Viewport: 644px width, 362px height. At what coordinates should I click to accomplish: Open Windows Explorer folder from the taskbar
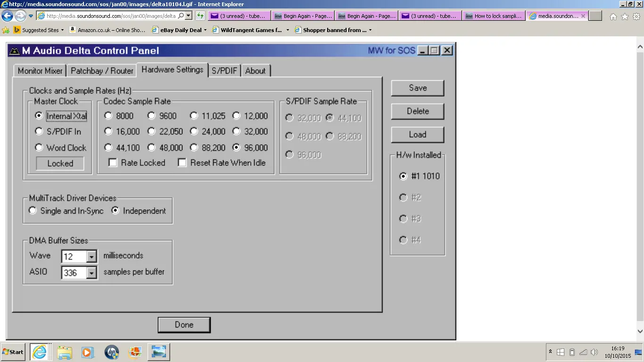coord(65,352)
